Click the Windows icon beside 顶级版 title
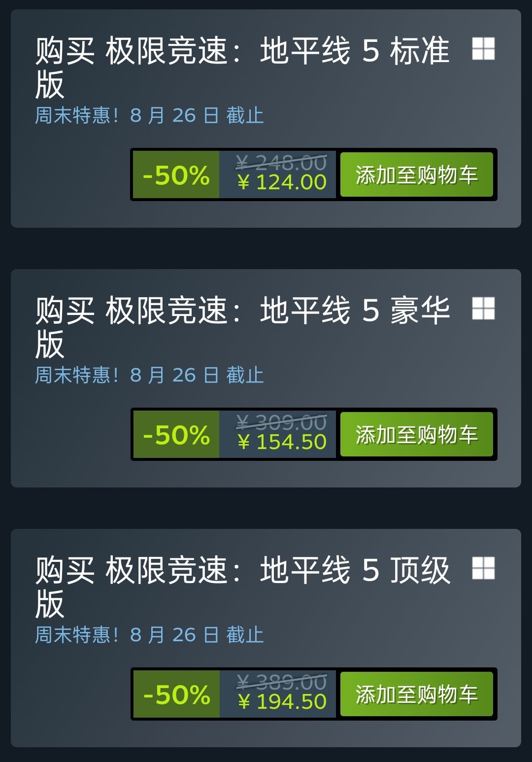 (483, 568)
